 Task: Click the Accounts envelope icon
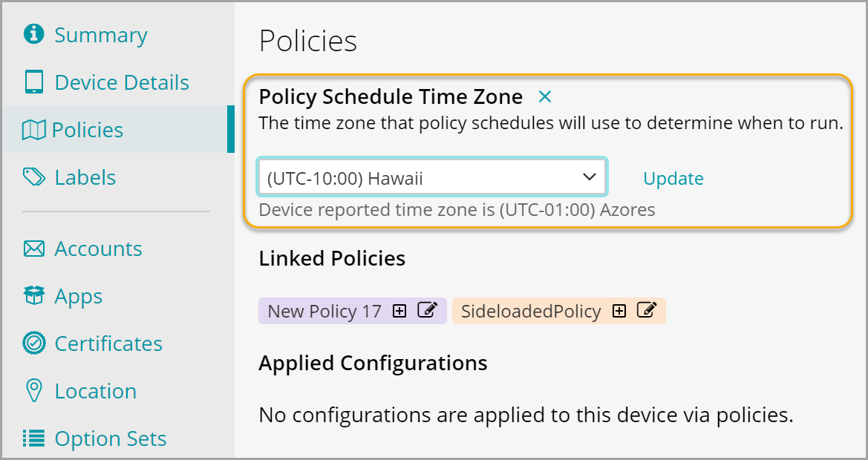click(x=34, y=249)
